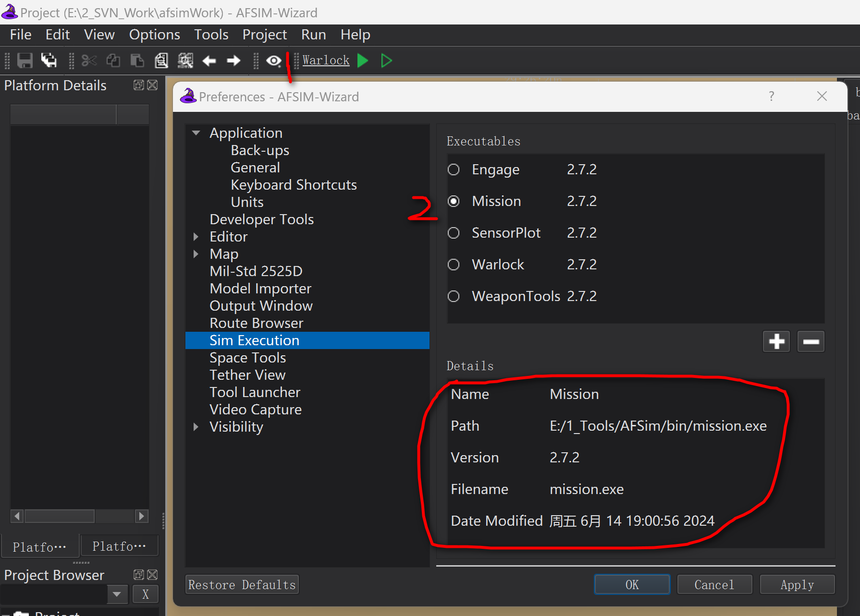Expand the Visibility tree node
The width and height of the screenshot is (860, 616).
point(196,427)
